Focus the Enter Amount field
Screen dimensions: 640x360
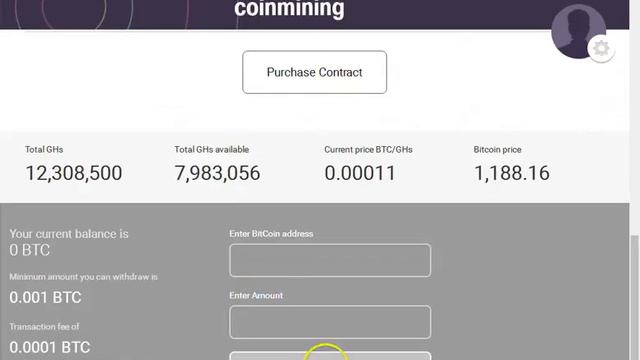click(x=330, y=322)
